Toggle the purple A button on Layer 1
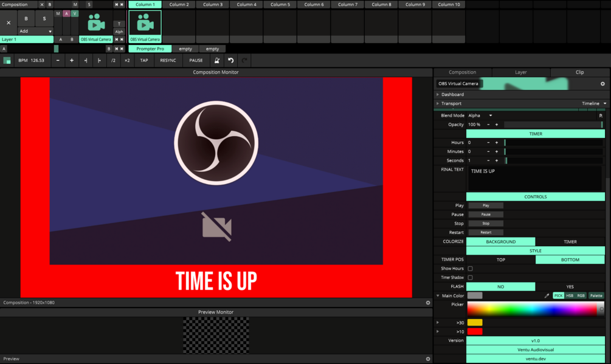The height and width of the screenshot is (364, 611). click(x=66, y=13)
